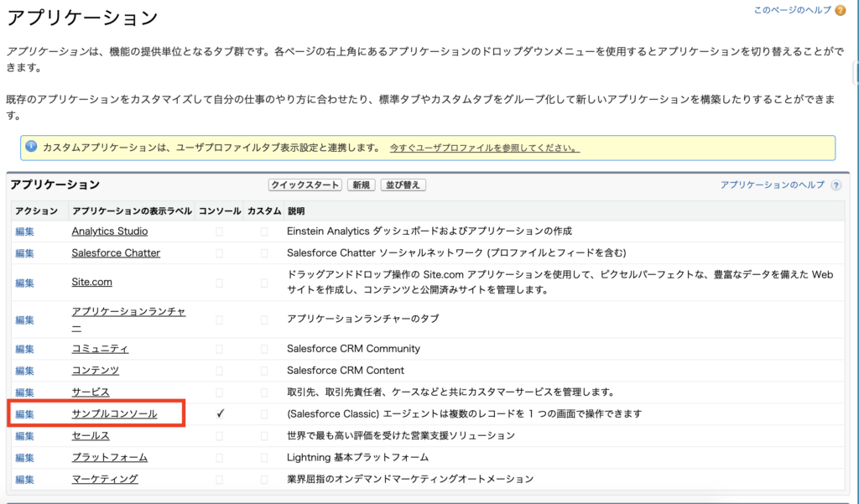This screenshot has width=859, height=504.
Task: Open the アプリケーションランチャー app link
Action: 128,320
